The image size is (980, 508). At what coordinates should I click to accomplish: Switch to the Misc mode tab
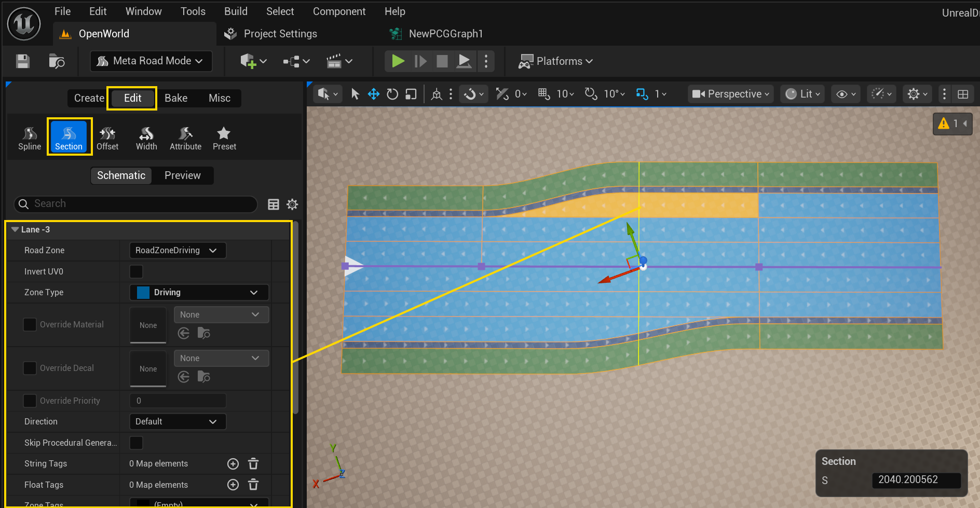click(220, 98)
